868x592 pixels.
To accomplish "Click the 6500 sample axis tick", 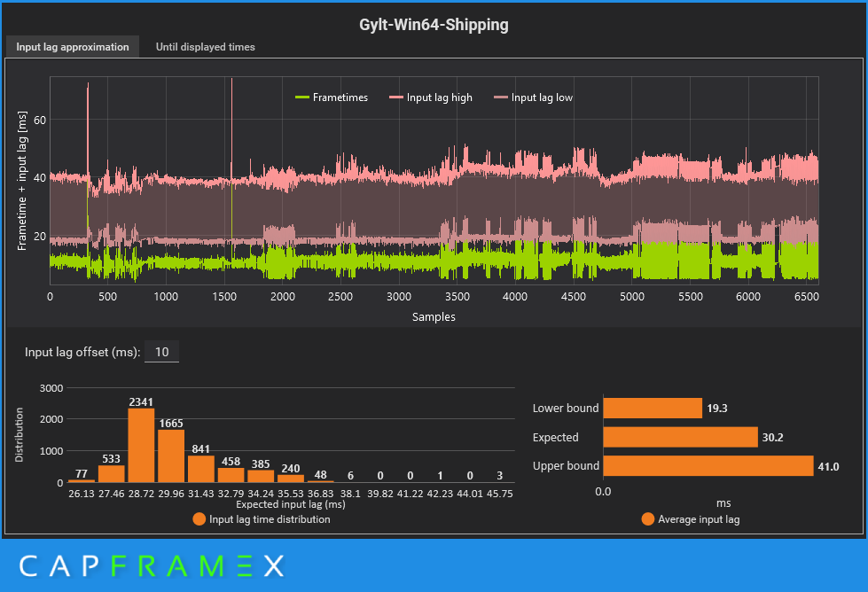I will click(x=807, y=297).
